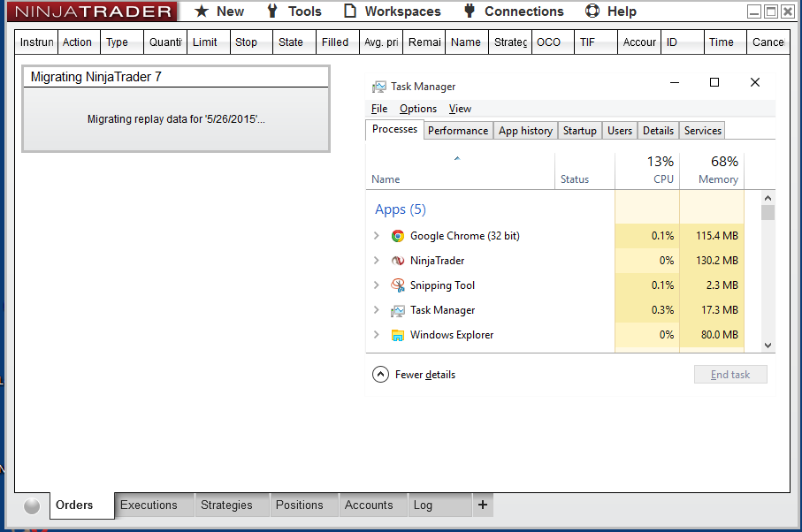Image resolution: width=802 pixels, height=532 pixels.
Task: Switch to the Executions tab
Action: click(x=154, y=505)
